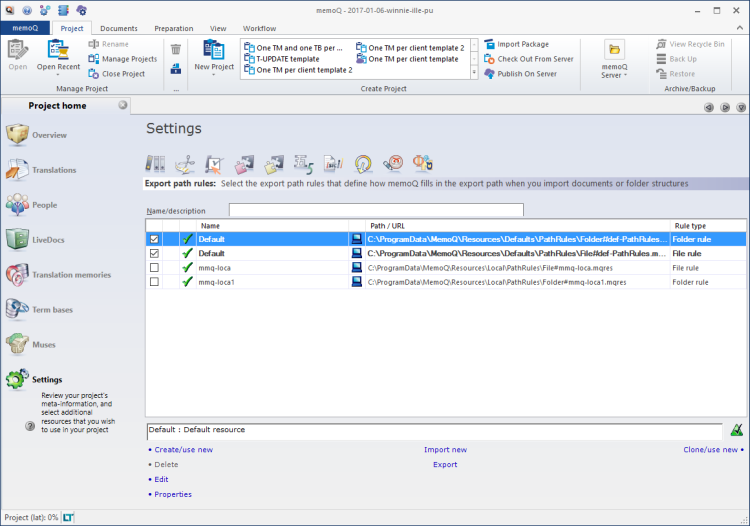Viewport: 750px width, 526px height.
Task: Switch to the Documents ribbon tab
Action: pyautogui.click(x=119, y=29)
